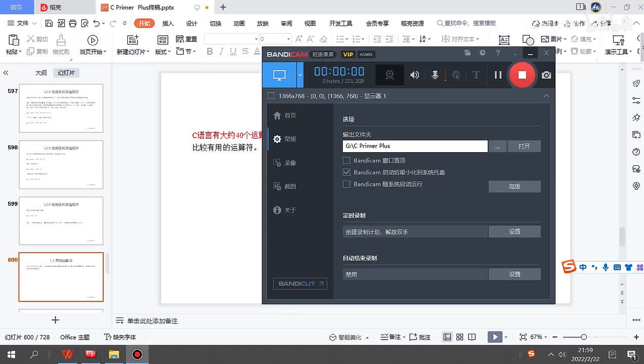The image size is (644, 364).
Task: Toggle the Bandicam microphone icon
Action: pyautogui.click(x=435, y=75)
